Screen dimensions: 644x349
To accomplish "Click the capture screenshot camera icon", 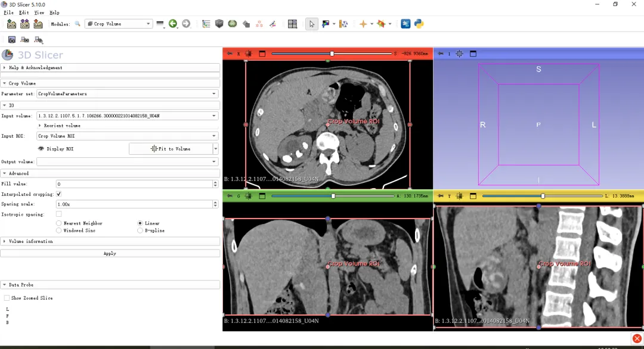I will 11,40.
